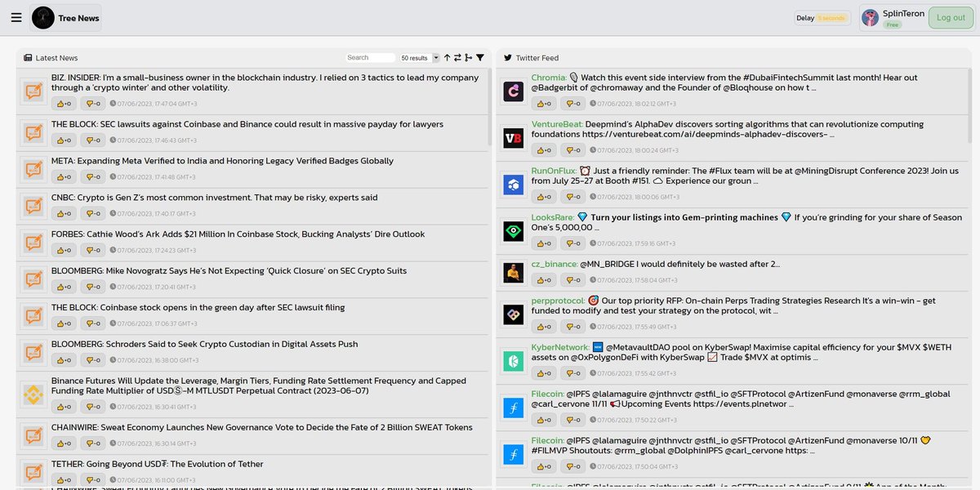Viewport: 980px width, 490px height.
Task: Open the Chromia account avatar
Action: point(514,91)
